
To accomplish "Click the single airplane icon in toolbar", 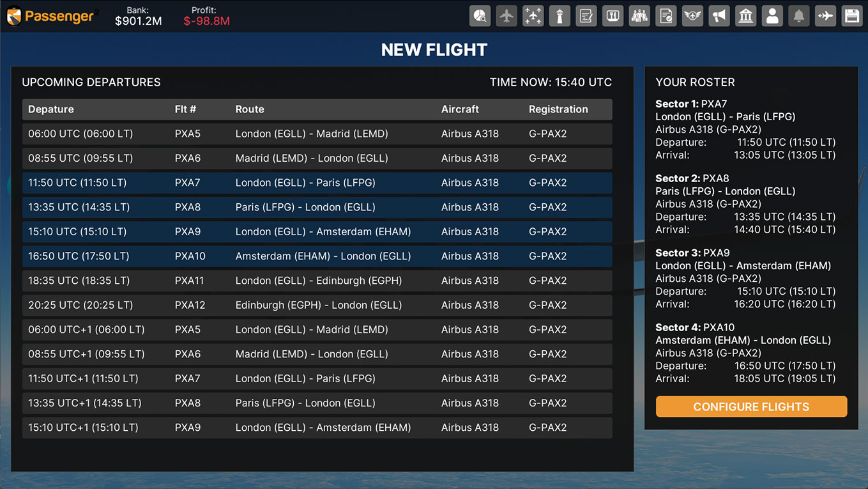I will (506, 16).
